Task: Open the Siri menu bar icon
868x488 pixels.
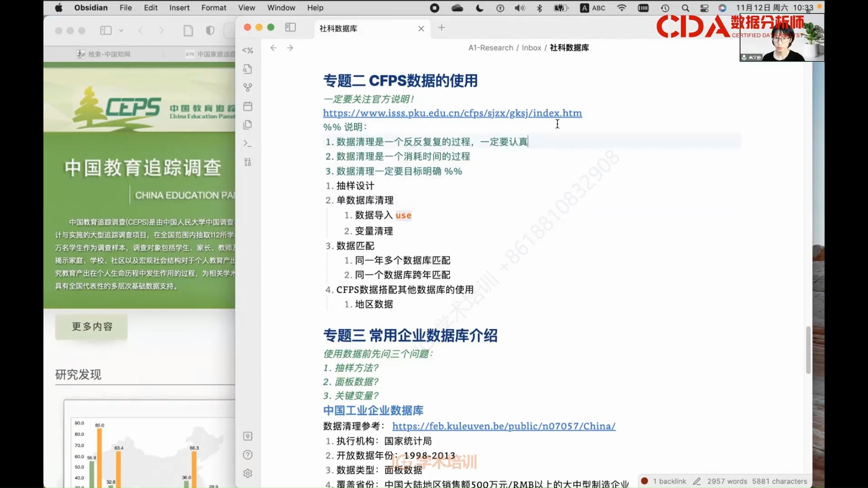Action: [722, 8]
